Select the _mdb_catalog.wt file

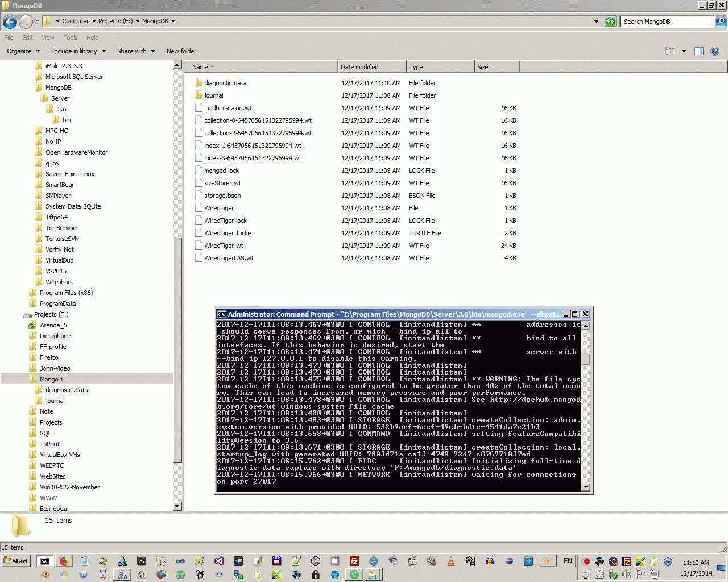[227, 108]
